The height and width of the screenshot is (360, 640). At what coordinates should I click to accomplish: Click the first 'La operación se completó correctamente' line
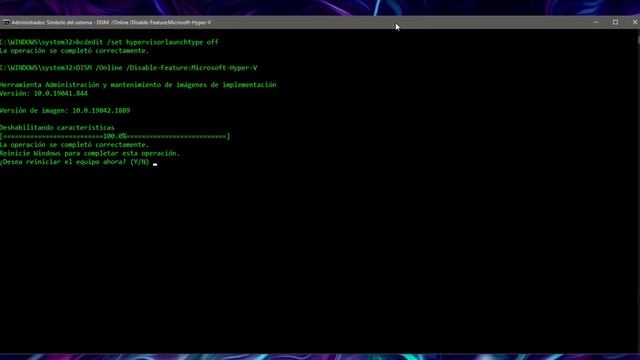pyautogui.click(x=74, y=51)
